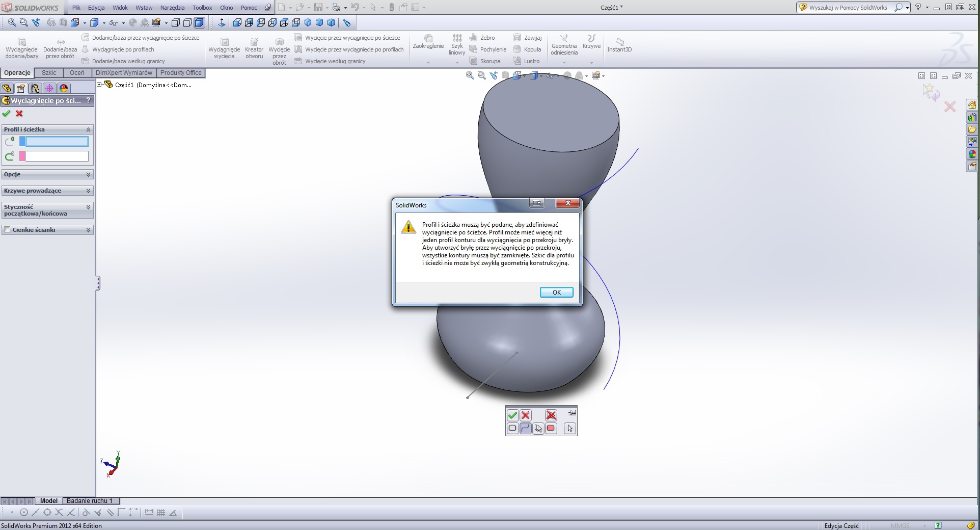
Task: Switch to the DimXpert Wymiarów tab
Action: 124,73
